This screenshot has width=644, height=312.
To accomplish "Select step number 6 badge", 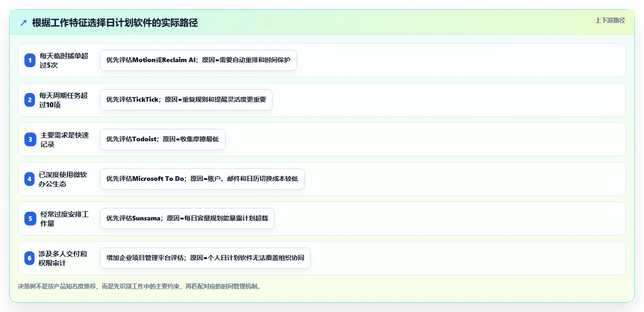I will [30, 258].
